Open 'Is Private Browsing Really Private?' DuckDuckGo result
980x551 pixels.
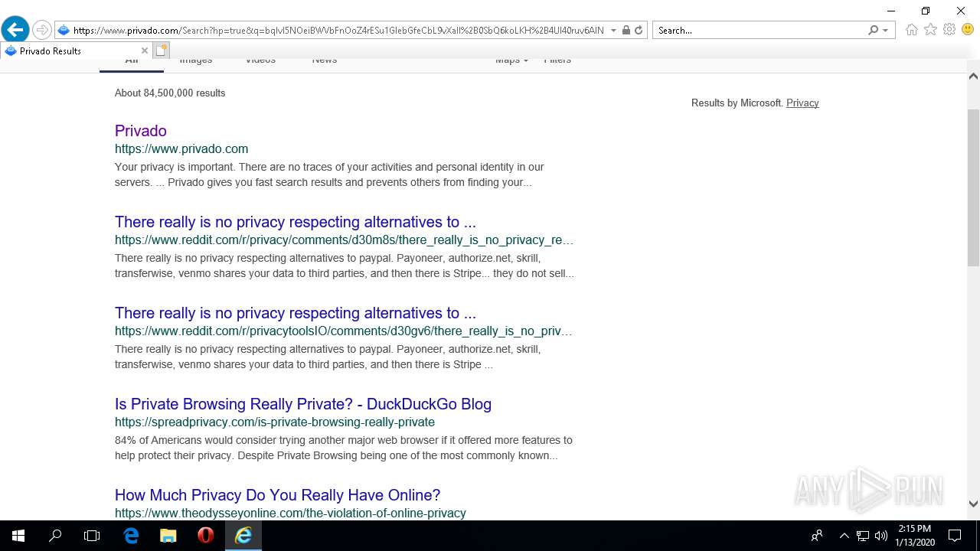point(303,404)
